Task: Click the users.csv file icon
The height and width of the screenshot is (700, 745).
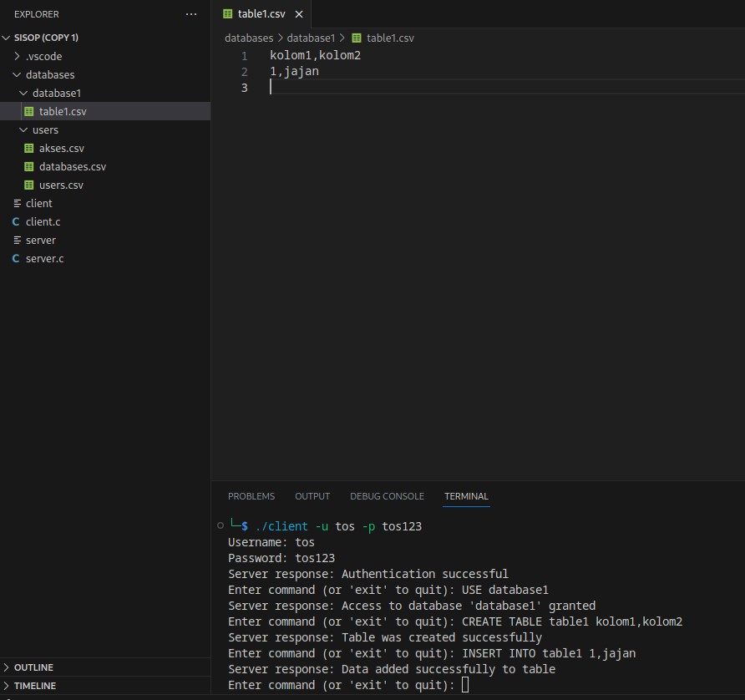Action: (29, 185)
